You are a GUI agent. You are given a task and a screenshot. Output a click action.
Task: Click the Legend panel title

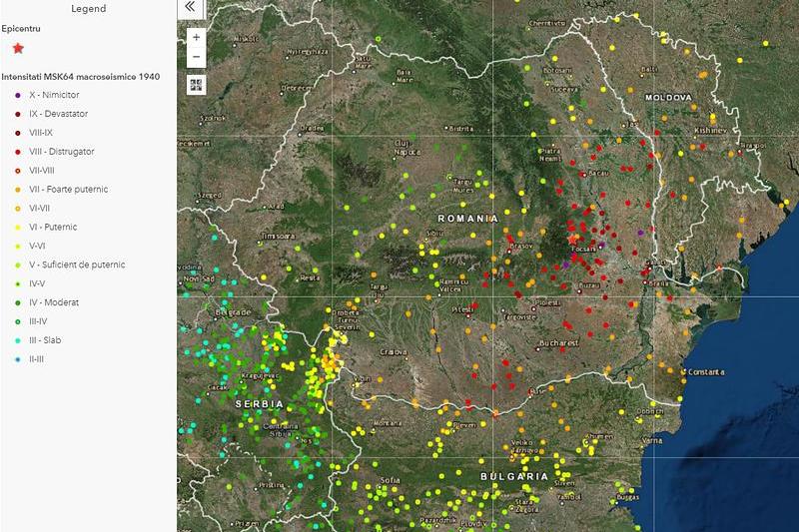tap(89, 9)
